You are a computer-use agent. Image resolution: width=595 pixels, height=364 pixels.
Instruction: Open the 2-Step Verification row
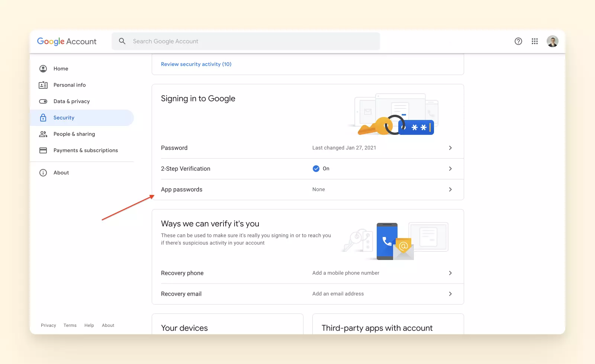click(308, 169)
